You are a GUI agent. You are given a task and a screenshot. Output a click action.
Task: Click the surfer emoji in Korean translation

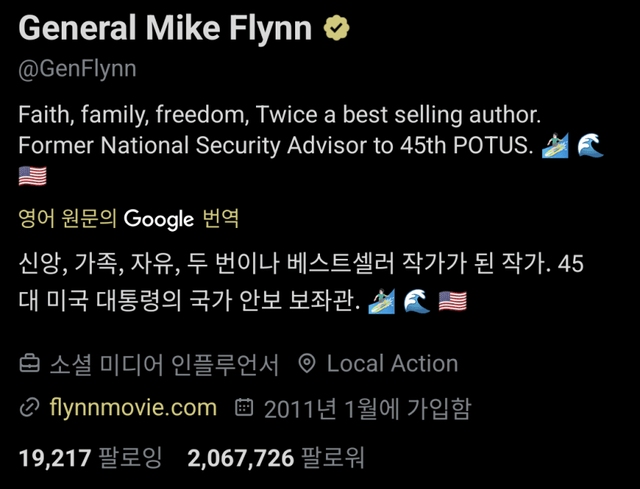pos(382,300)
